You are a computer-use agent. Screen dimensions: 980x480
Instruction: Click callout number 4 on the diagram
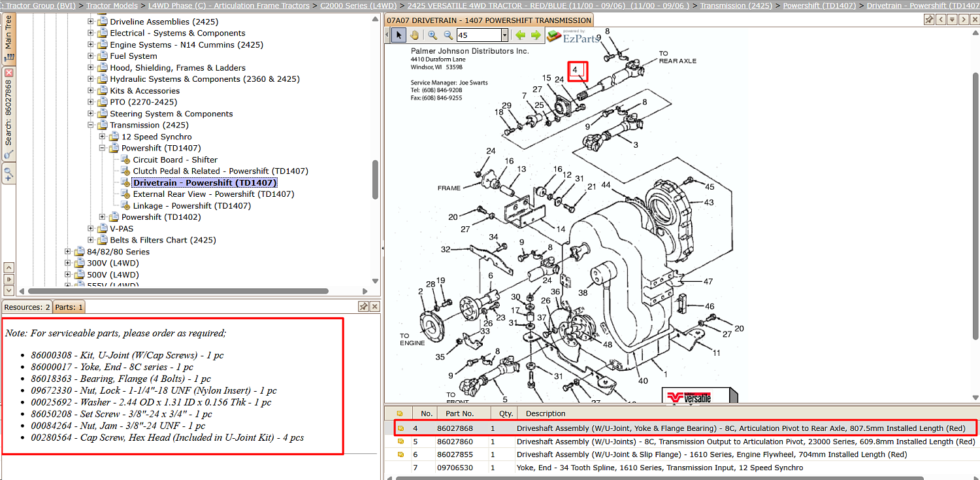pos(575,69)
